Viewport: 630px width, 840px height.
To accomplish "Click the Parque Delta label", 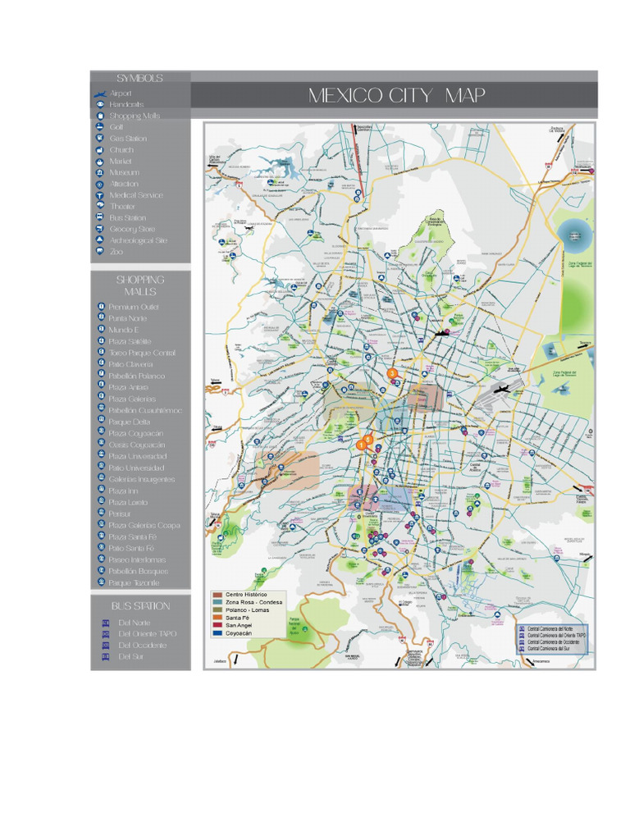I will [x=129, y=422].
